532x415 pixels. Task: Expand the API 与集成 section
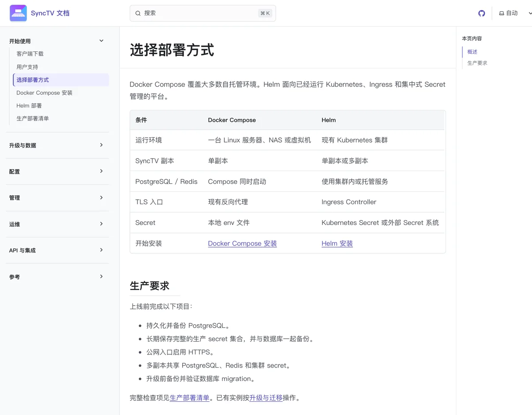(57, 250)
